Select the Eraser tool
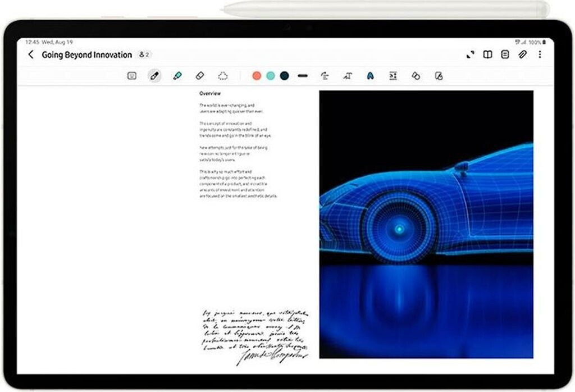The height and width of the screenshot is (392, 575). (200, 76)
